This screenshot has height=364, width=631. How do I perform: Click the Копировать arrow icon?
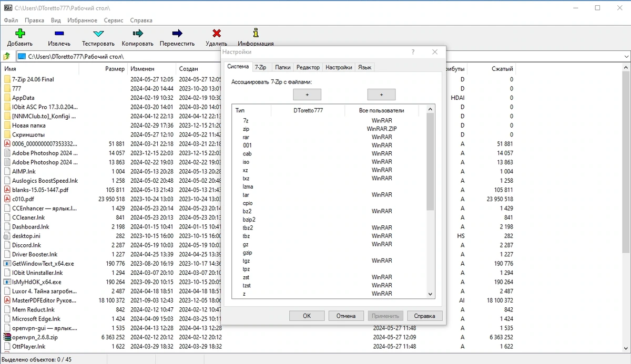pos(138,34)
